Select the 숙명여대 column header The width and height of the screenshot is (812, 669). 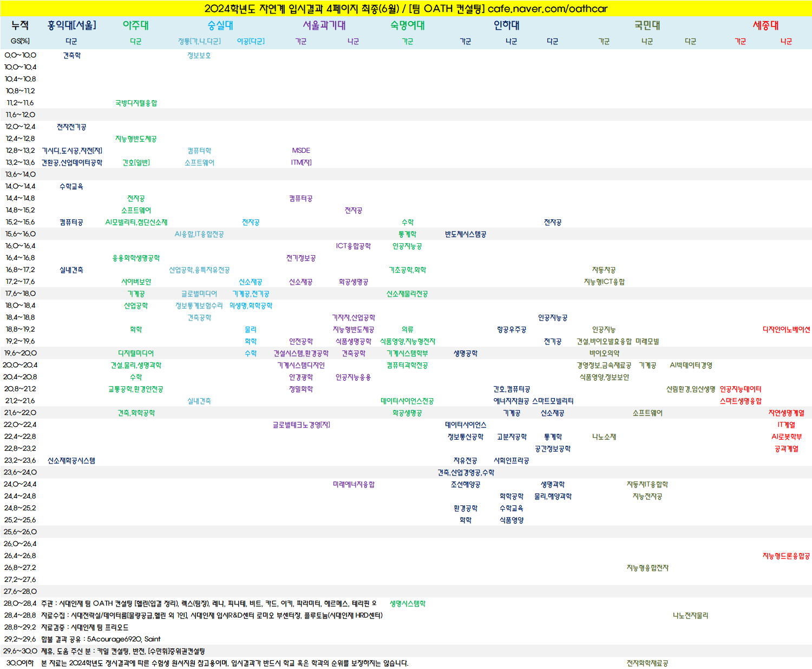point(408,25)
